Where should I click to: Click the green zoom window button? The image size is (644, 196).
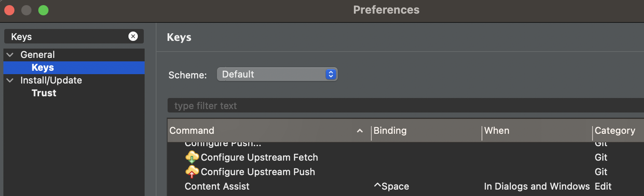(x=43, y=10)
